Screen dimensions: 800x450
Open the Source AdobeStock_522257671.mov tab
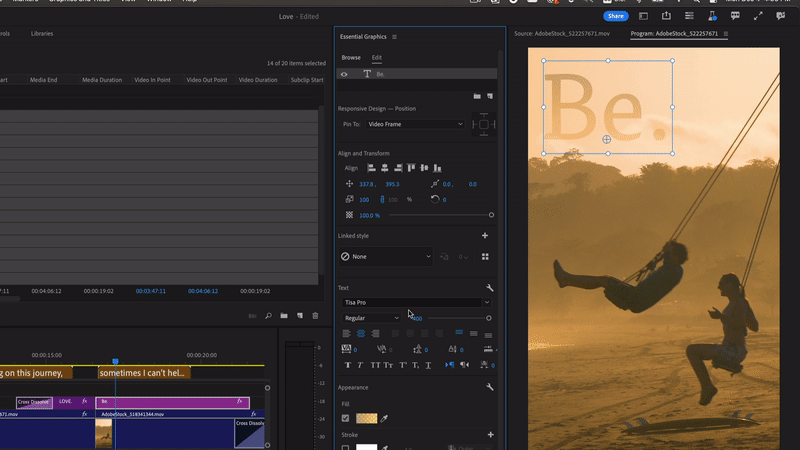(x=562, y=34)
